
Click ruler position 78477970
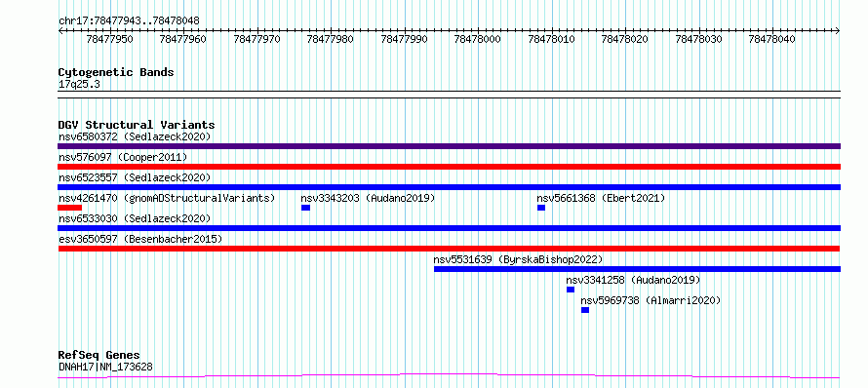point(256,39)
